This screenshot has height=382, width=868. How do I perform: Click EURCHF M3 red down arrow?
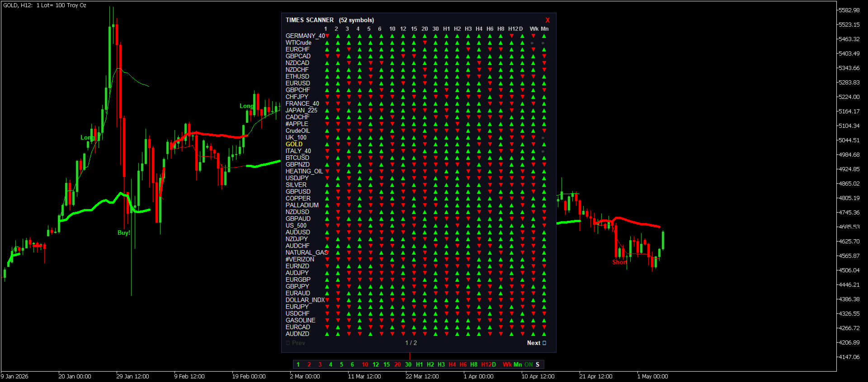coord(349,50)
